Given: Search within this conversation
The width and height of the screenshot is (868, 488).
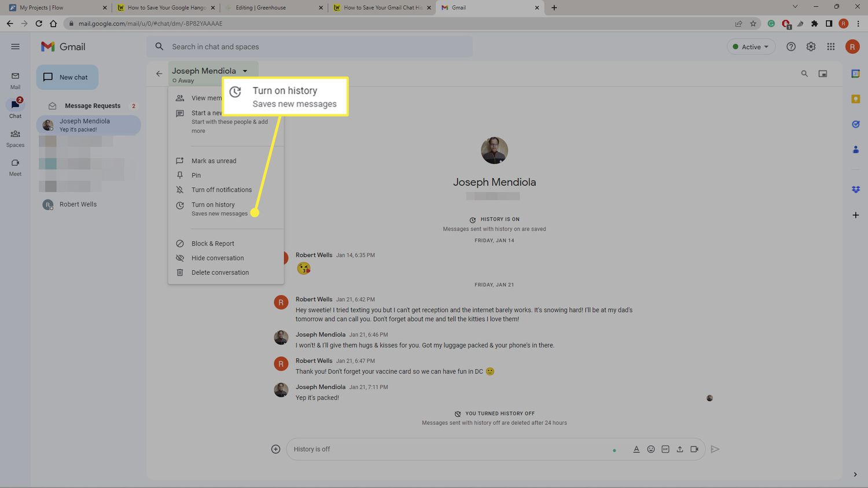Looking at the screenshot, I should [x=804, y=73].
